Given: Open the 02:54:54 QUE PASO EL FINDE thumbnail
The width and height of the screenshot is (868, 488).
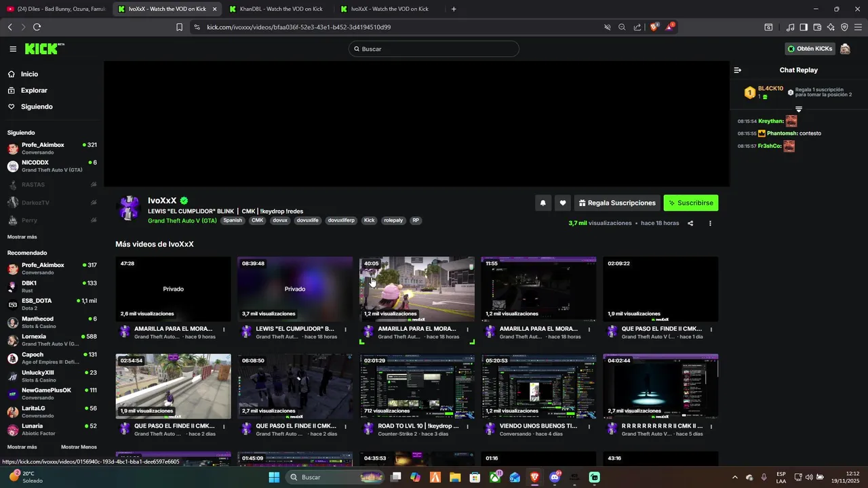Looking at the screenshot, I should tap(173, 386).
